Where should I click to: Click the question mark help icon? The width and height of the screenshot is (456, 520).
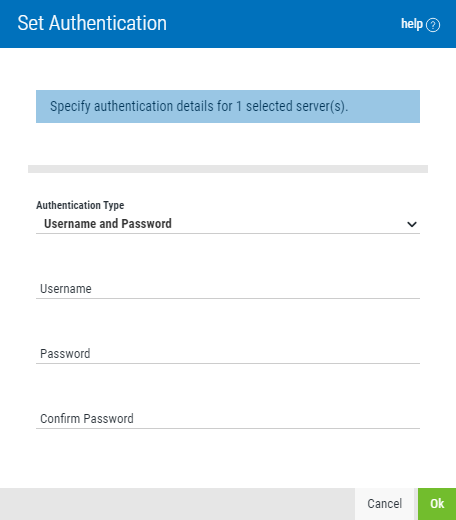[433, 25]
